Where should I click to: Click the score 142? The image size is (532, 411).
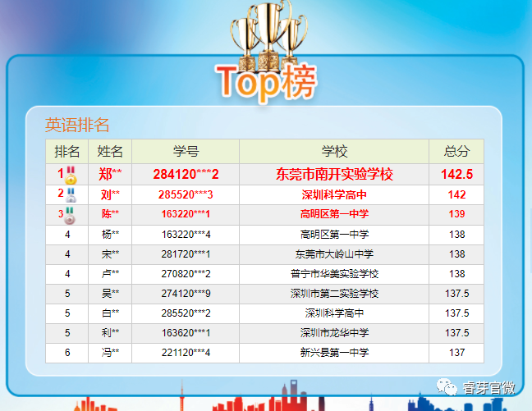(456, 194)
